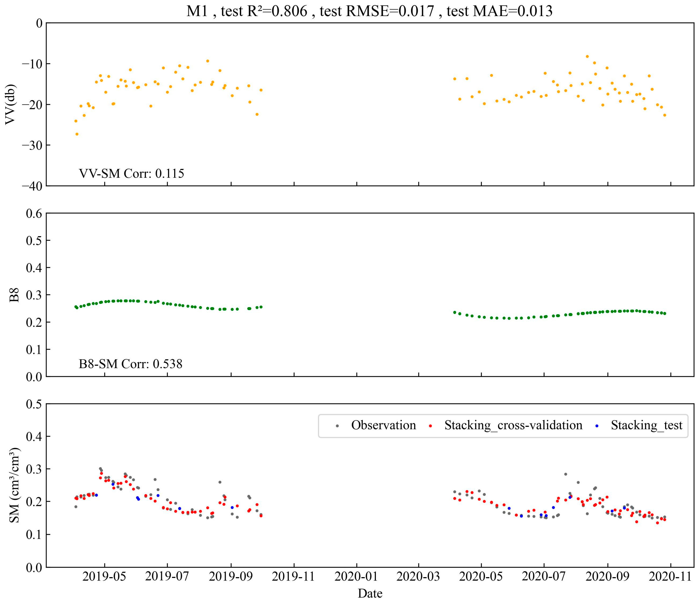Click the VV-SM Corr: 0.115 annotation
Viewport: 700px width, 603px height.
click(x=131, y=173)
